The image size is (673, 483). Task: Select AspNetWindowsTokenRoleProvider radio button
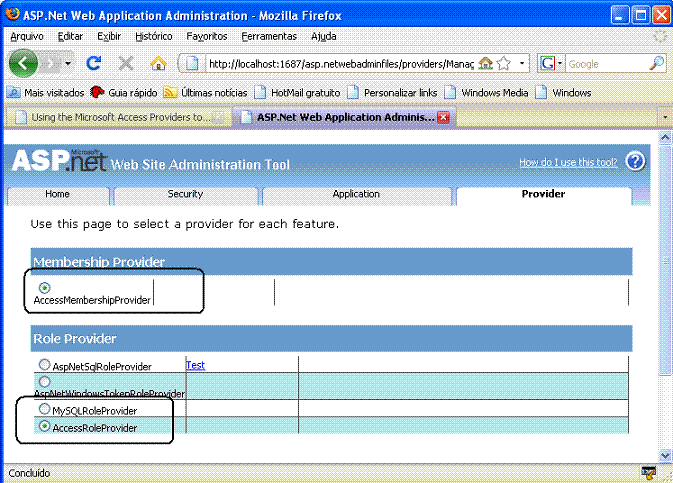(x=44, y=381)
